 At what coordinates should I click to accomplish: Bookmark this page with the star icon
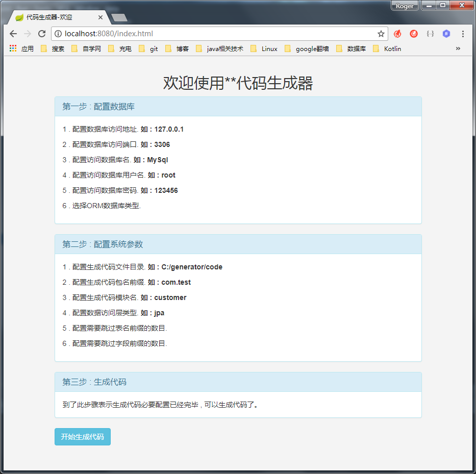pyautogui.click(x=381, y=34)
